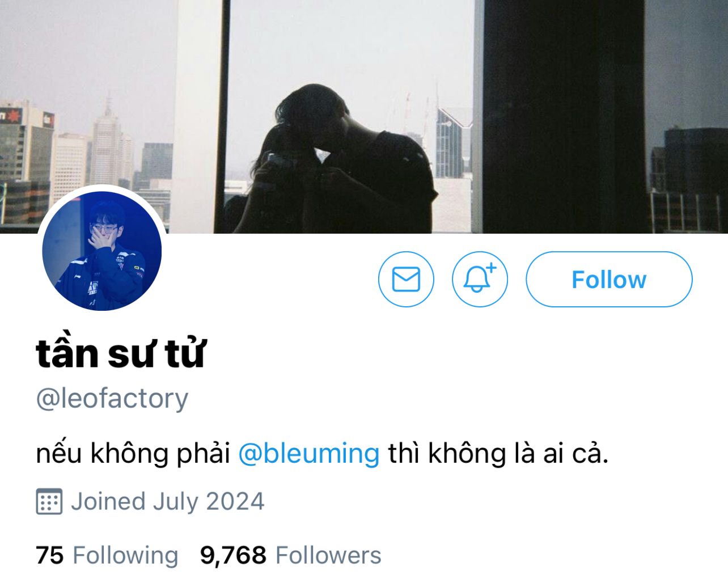Click the Joined July 2024 text
Screen dimensions: 728x587
pos(168,501)
